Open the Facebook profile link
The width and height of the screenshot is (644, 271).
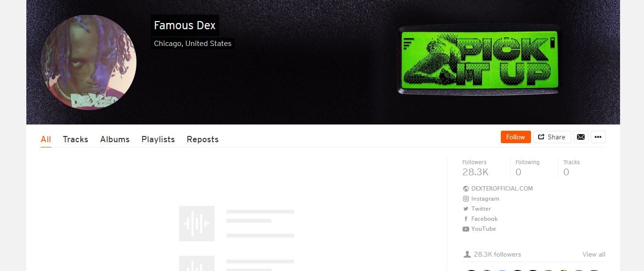point(480,219)
